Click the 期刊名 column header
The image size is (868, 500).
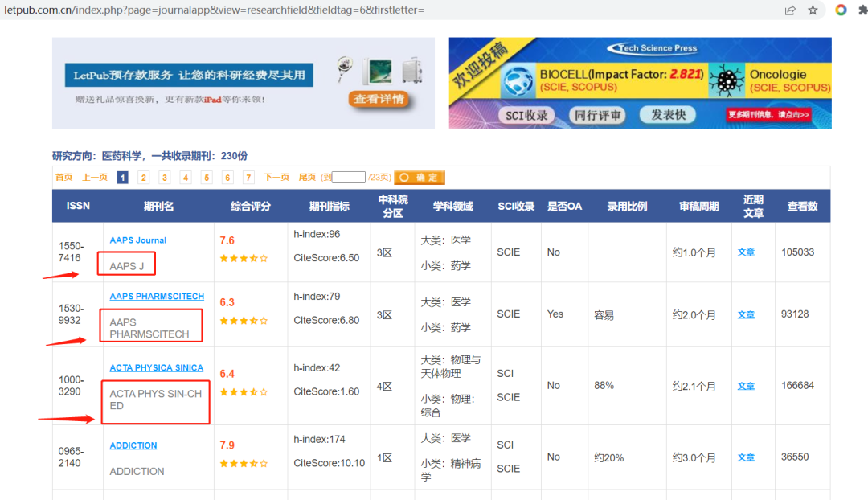pos(159,207)
